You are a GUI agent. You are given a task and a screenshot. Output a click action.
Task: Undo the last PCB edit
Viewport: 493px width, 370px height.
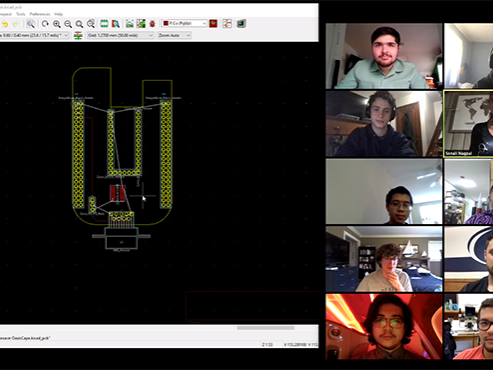tap(5, 24)
